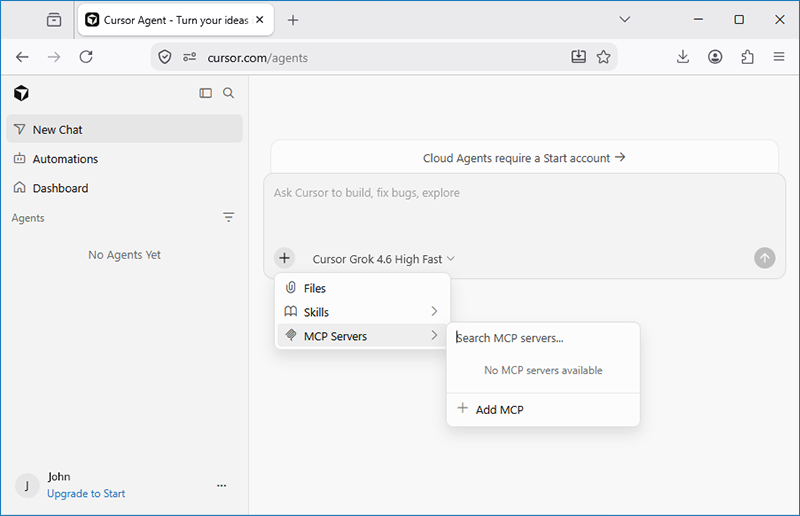Viewport: 800px width, 516px height.
Task: Open the list all tabs dropdown
Action: click(x=624, y=19)
